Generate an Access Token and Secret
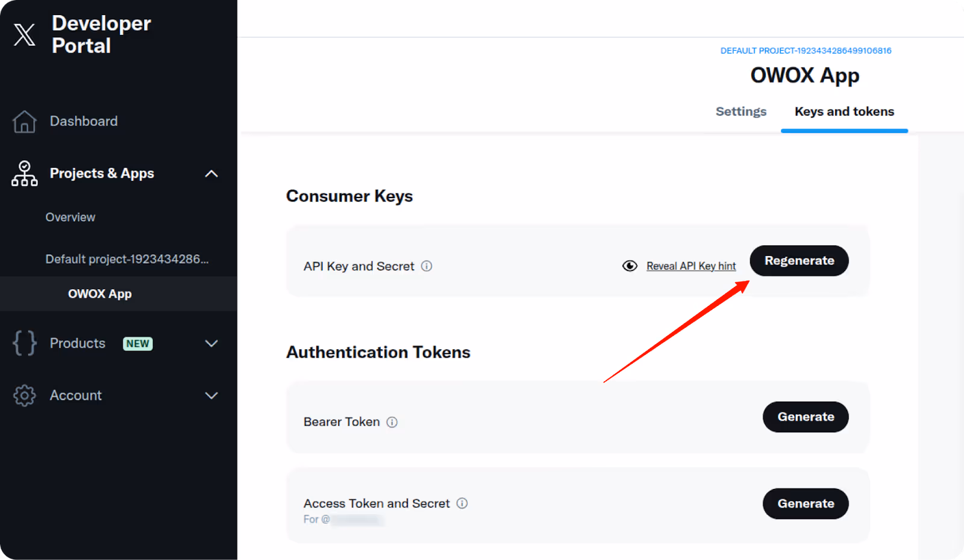The image size is (964, 560). point(806,503)
